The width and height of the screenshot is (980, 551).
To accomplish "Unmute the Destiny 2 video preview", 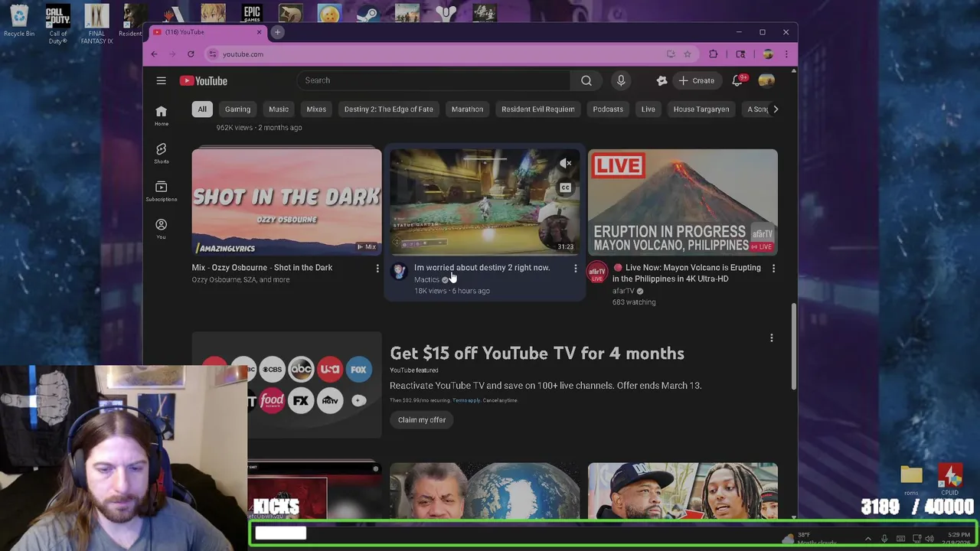I will 565,163.
